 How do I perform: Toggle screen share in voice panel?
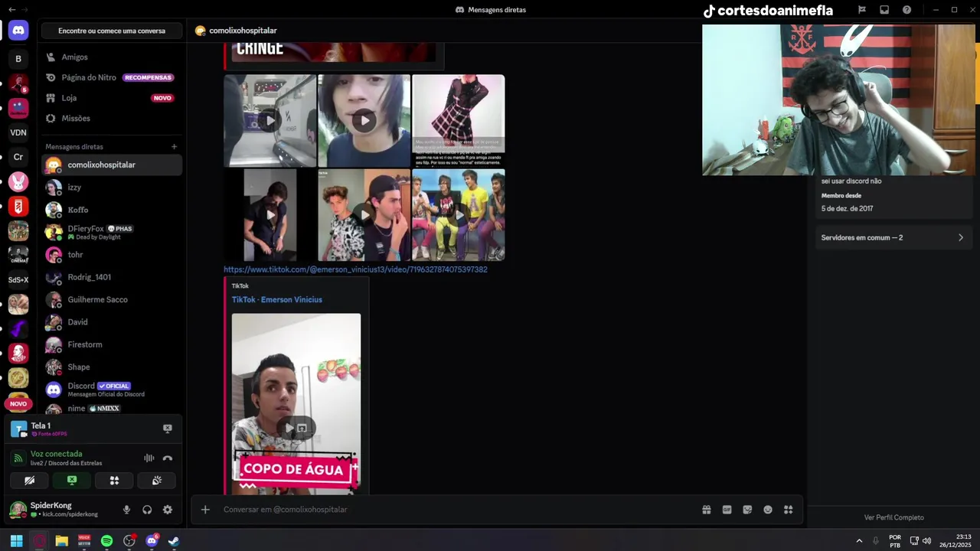(72, 481)
